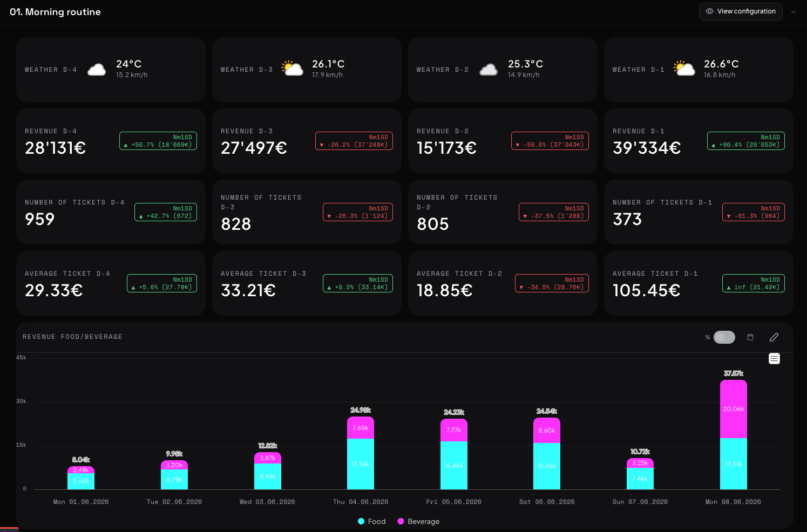
Task: Click the 959 tickets D-4 value
Action: coord(40,219)
